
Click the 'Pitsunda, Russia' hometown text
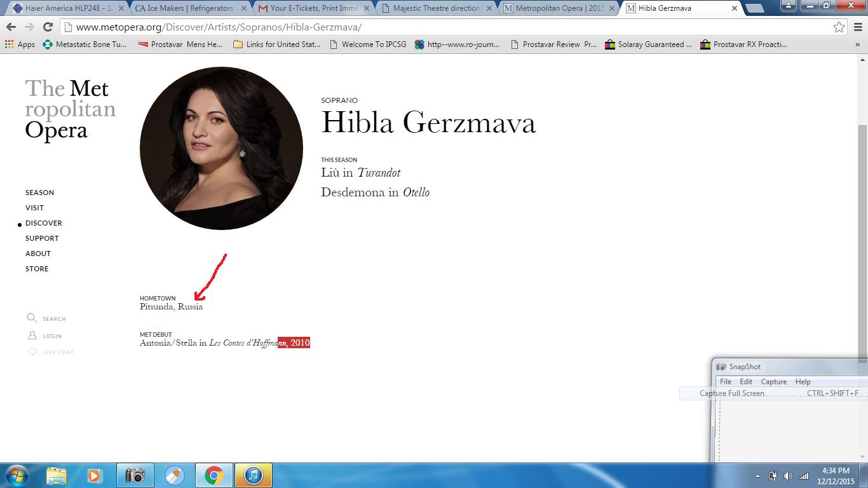coord(172,306)
